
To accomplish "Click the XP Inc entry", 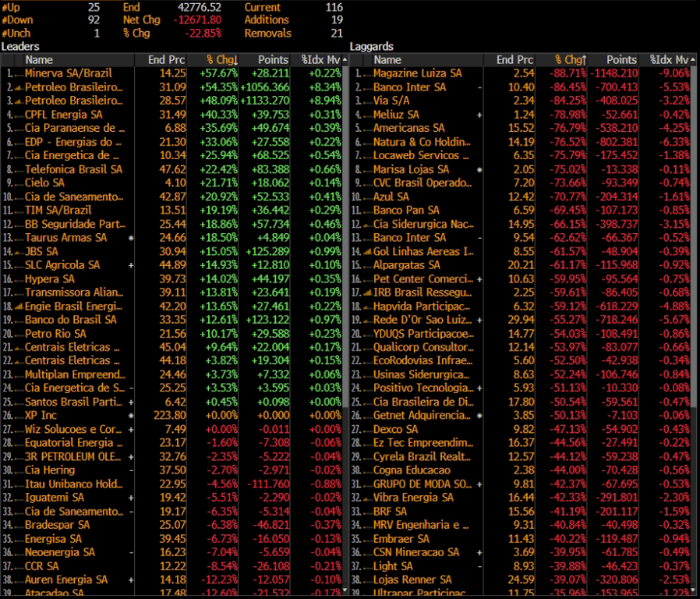I will pos(171,416).
